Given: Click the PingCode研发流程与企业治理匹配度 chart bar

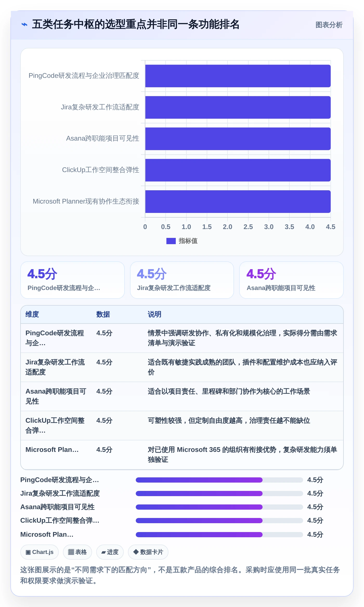Looking at the screenshot, I should tap(238, 76).
